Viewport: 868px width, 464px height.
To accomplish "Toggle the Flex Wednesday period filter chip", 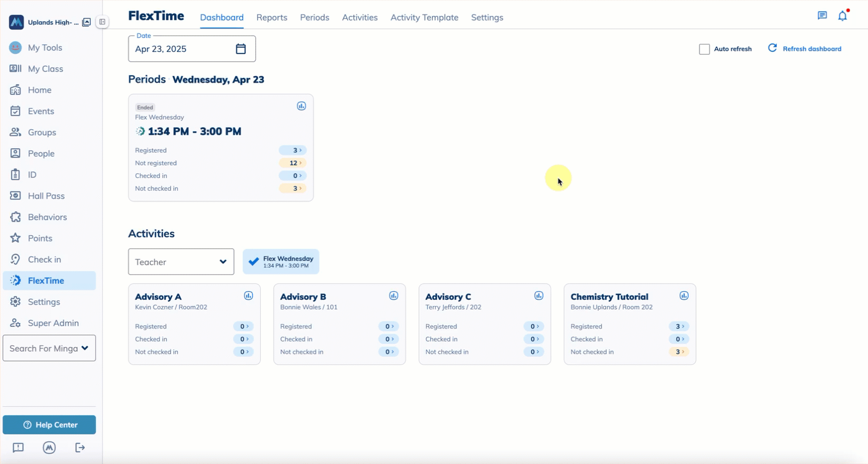I will pyautogui.click(x=281, y=262).
